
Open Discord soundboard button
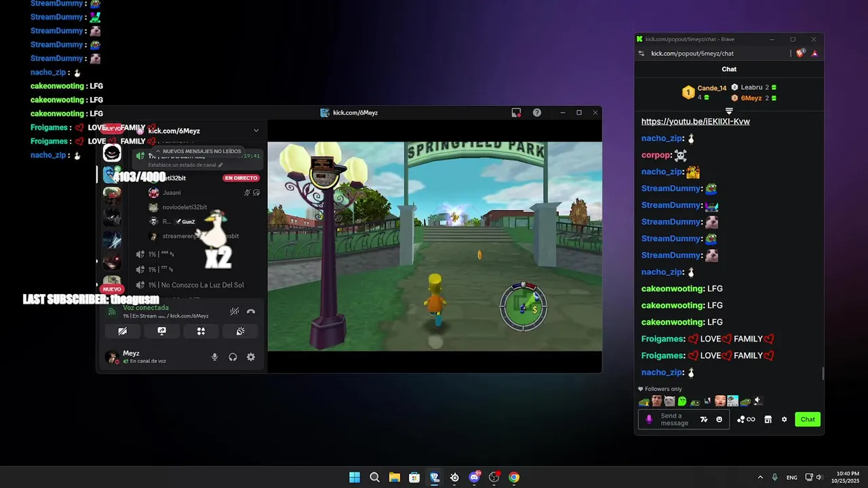click(240, 331)
